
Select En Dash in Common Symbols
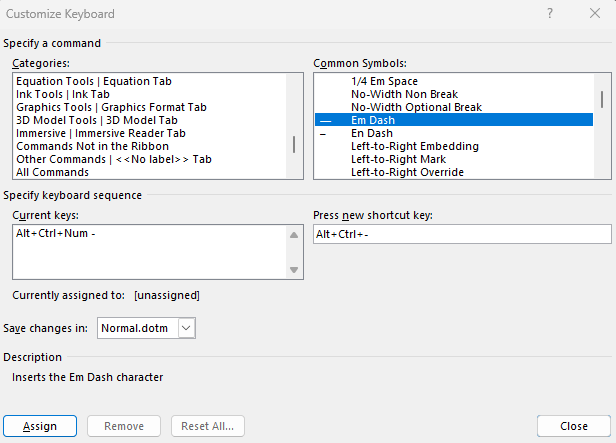coord(454,133)
